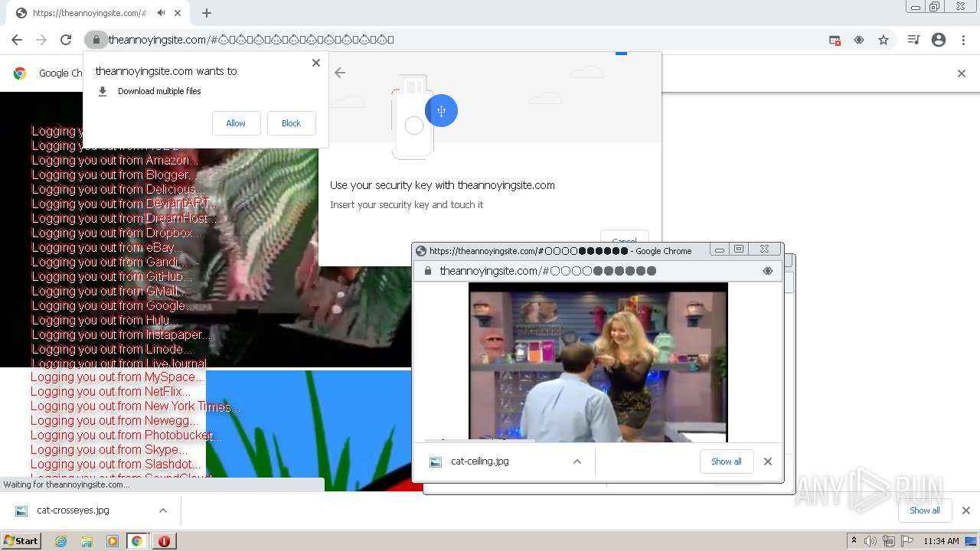Click the popup window URL text

pyautogui.click(x=547, y=271)
